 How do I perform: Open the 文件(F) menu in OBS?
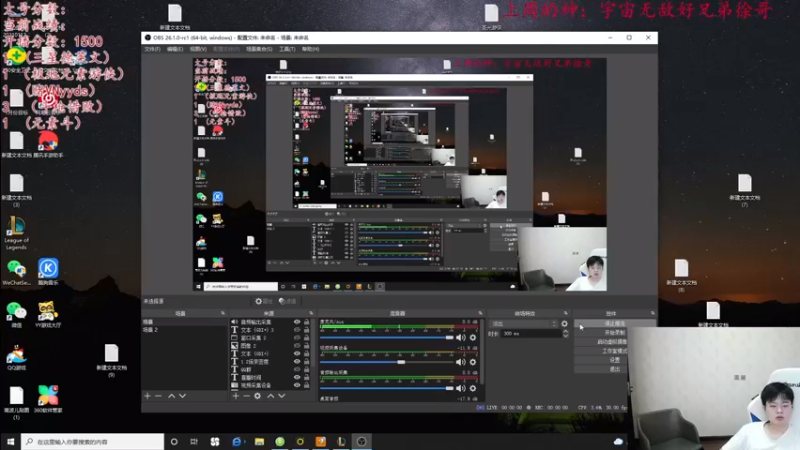pos(152,49)
